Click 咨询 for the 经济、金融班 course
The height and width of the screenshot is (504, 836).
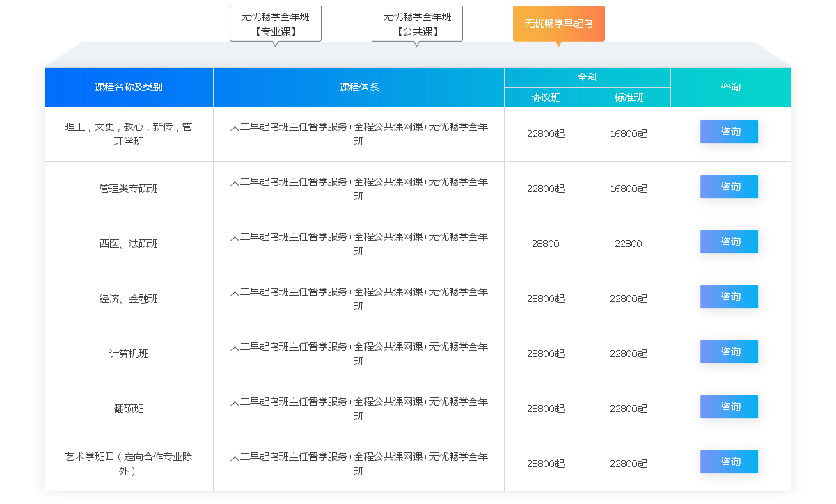pyautogui.click(x=729, y=297)
